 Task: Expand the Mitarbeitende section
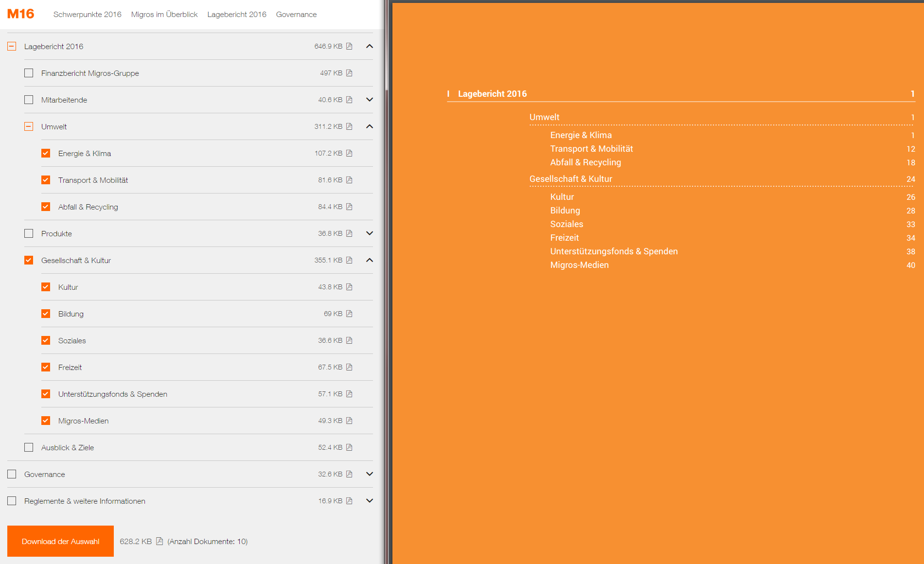(x=370, y=100)
